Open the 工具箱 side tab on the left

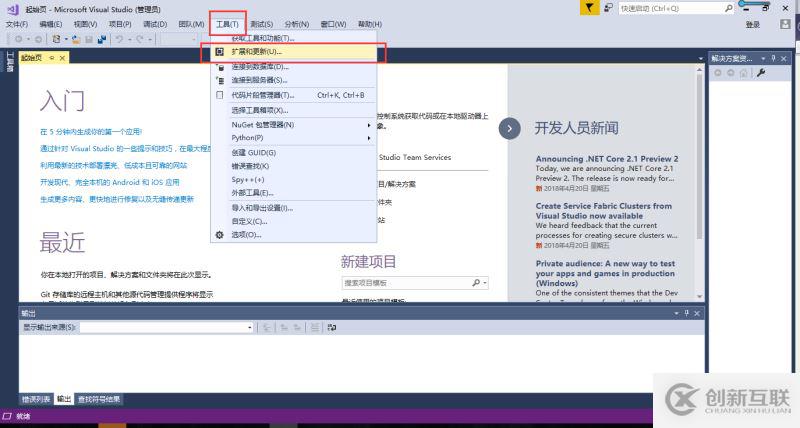tap(9, 61)
